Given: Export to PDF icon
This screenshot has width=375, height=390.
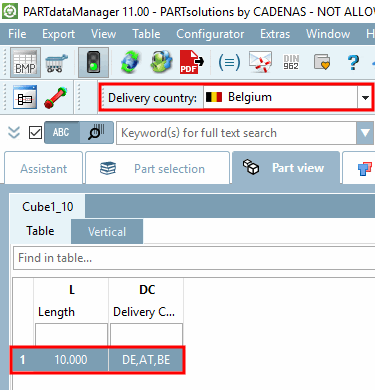Looking at the screenshot, I should coord(191,62).
